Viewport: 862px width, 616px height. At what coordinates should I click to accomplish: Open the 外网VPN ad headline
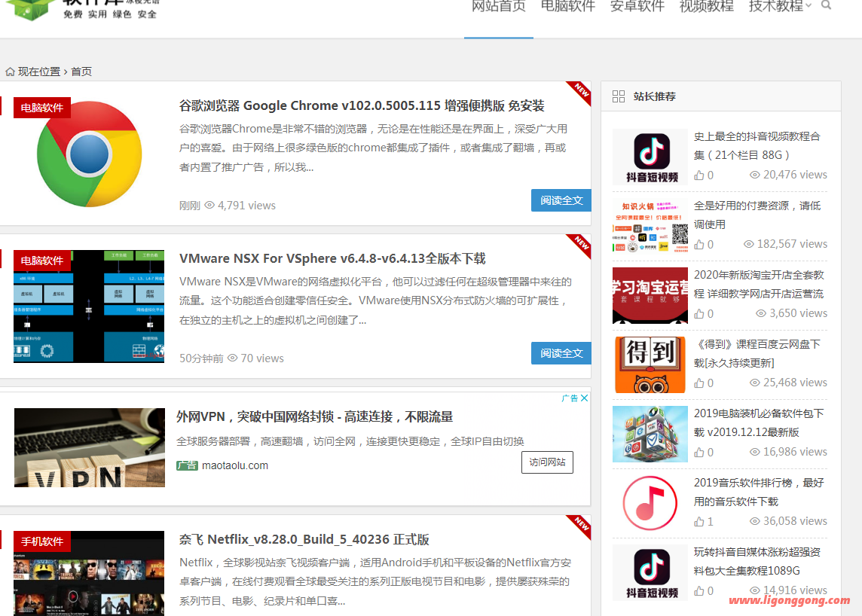click(314, 416)
